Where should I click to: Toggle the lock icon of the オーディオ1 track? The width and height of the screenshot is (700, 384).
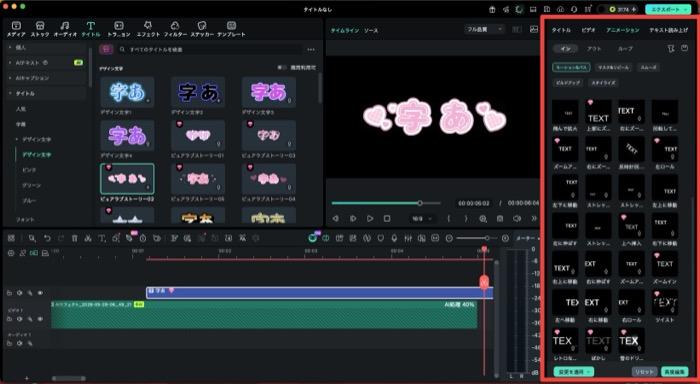pos(9,343)
